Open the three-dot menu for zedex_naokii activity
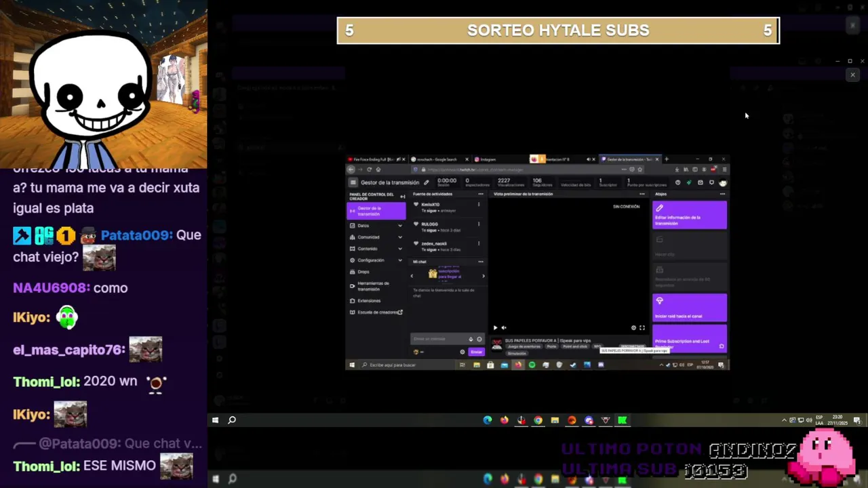The height and width of the screenshot is (488, 868). [479, 243]
